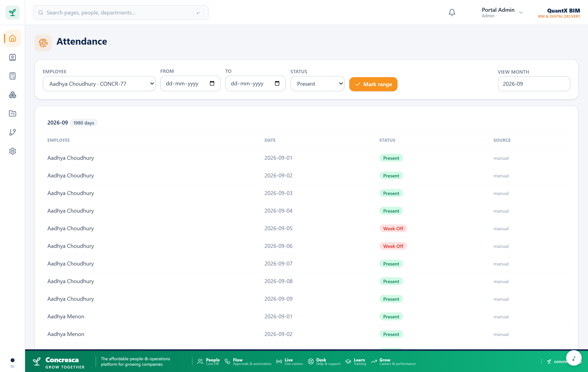This screenshot has width=588, height=372.
Task: Open the TO date calendar picker icon
Action: click(277, 83)
